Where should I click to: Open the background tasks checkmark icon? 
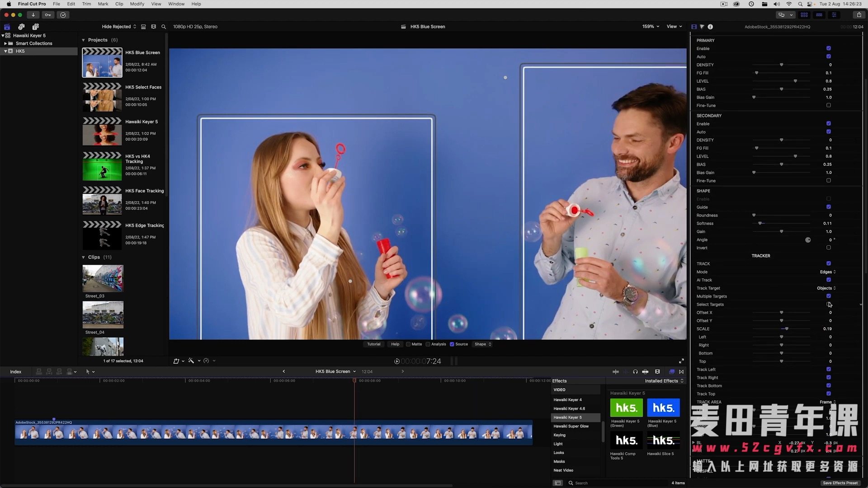pos(63,14)
